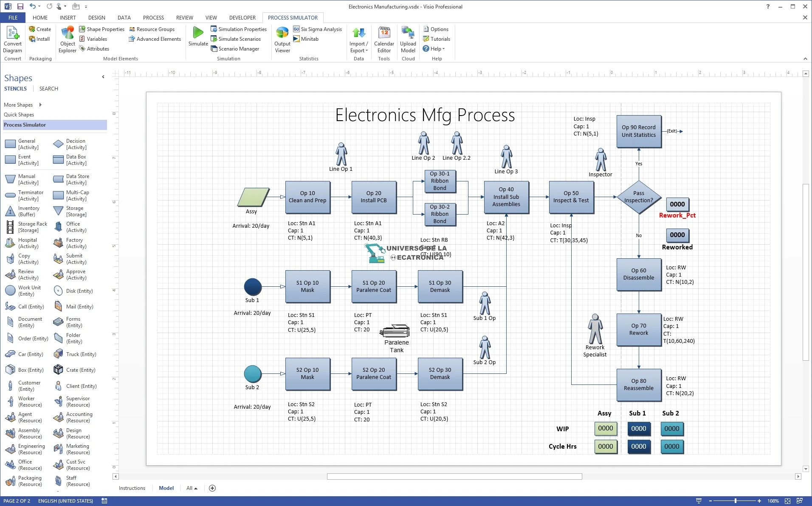The width and height of the screenshot is (812, 506).
Task: Select the Storage Rack stencil shape
Action: coord(26,227)
